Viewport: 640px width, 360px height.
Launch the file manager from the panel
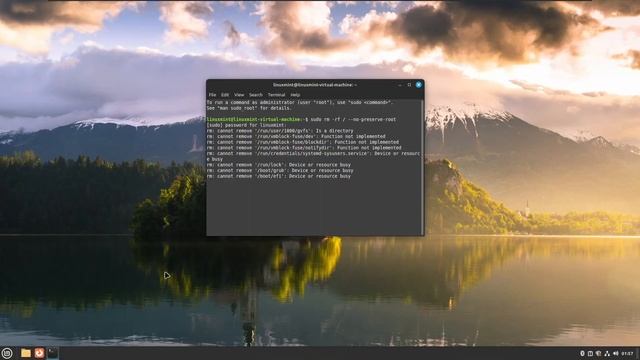(26, 353)
